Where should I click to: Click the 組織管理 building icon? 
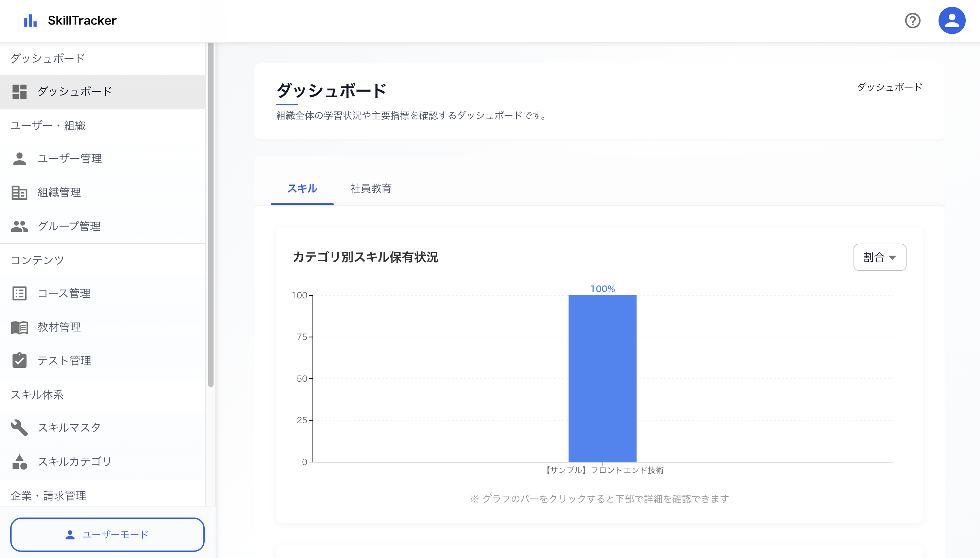19,192
